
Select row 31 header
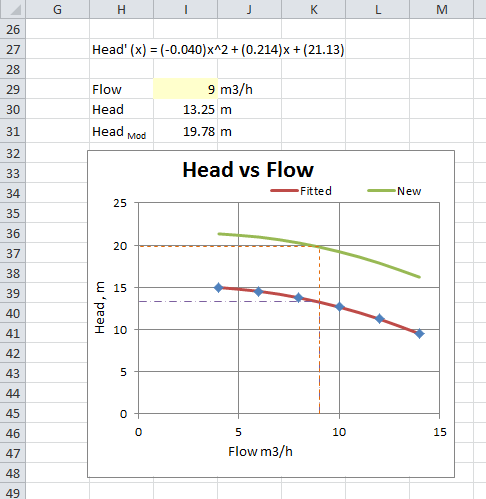(13, 131)
